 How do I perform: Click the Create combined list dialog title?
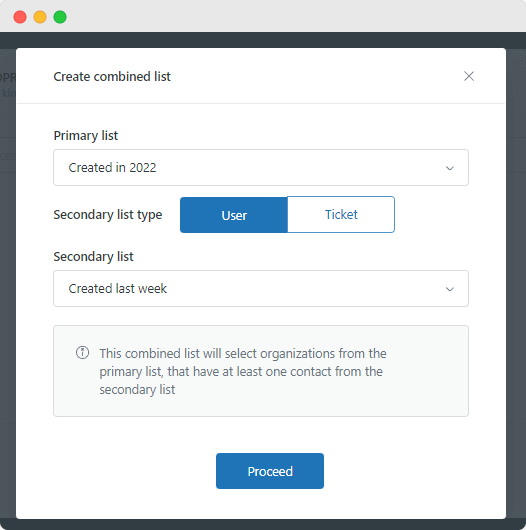(x=112, y=77)
